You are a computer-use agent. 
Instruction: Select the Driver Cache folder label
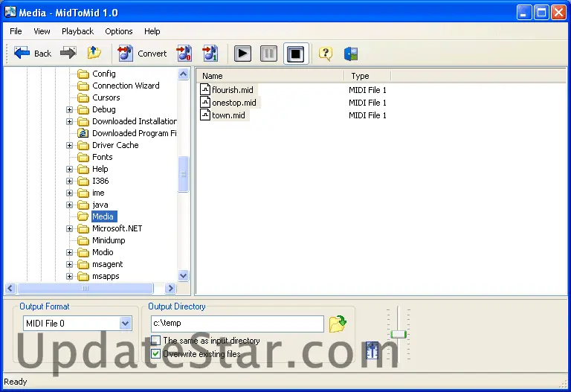point(115,145)
